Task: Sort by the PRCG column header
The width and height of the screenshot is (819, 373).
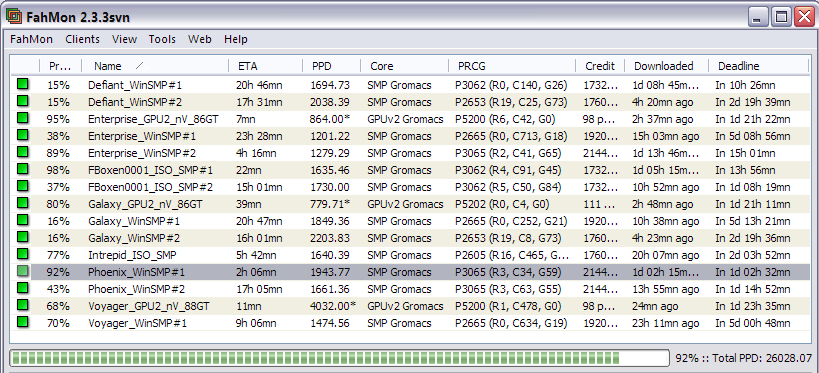Action: (512, 66)
